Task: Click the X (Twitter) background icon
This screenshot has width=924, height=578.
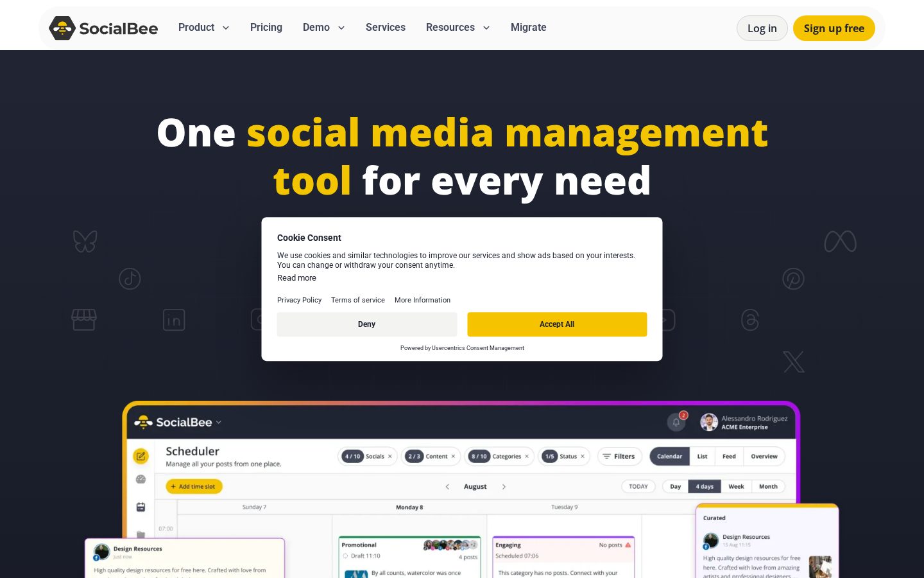Action: 793,362
